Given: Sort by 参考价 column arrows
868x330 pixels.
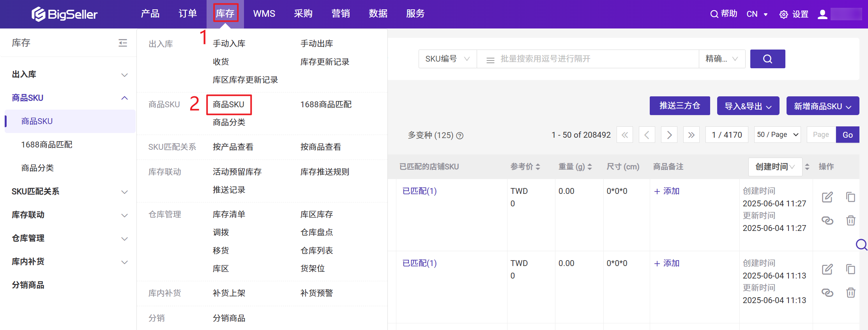Looking at the screenshot, I should pos(538,167).
